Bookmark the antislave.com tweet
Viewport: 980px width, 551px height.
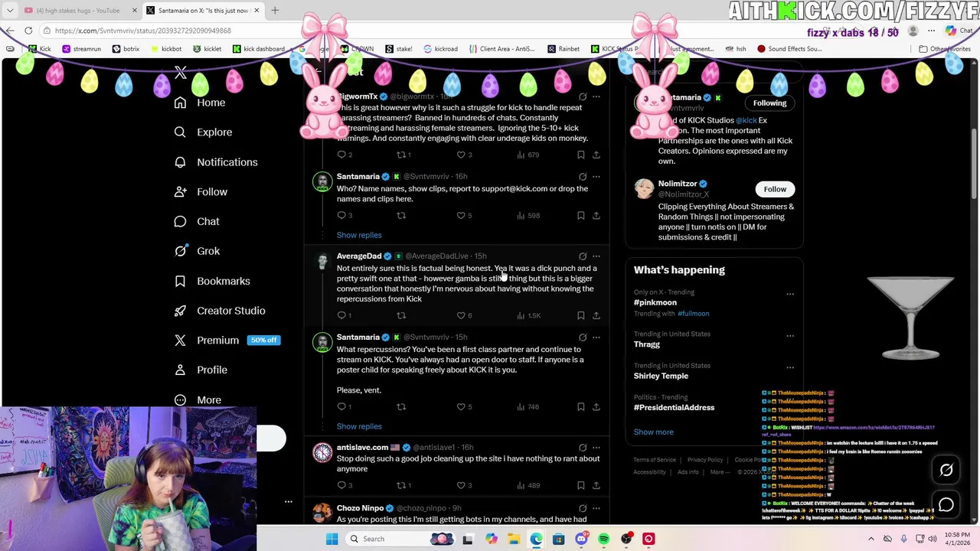(x=581, y=485)
